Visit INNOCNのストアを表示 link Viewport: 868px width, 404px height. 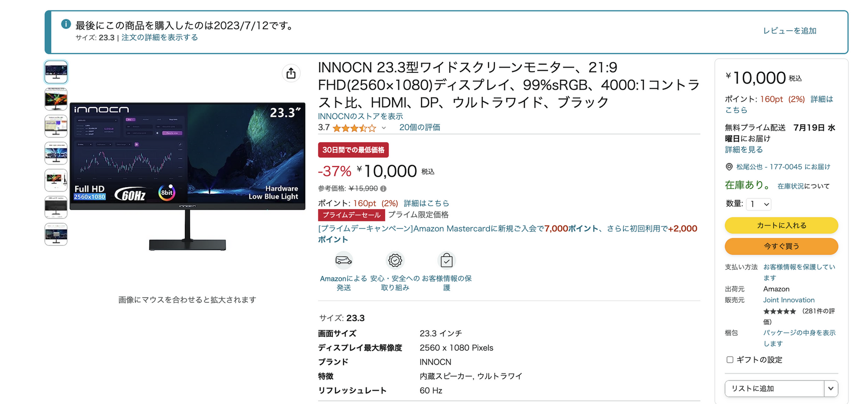[x=360, y=116]
